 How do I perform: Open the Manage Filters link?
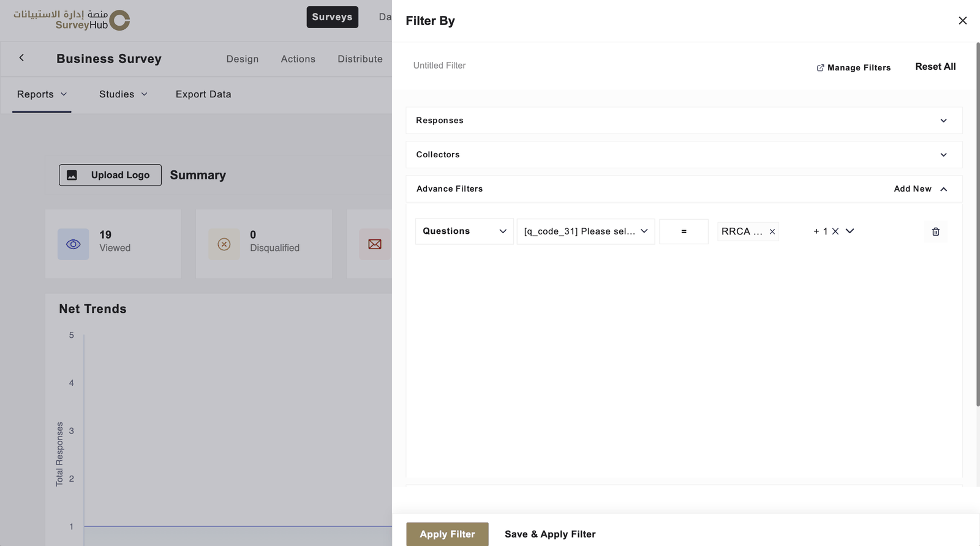pyautogui.click(x=853, y=67)
